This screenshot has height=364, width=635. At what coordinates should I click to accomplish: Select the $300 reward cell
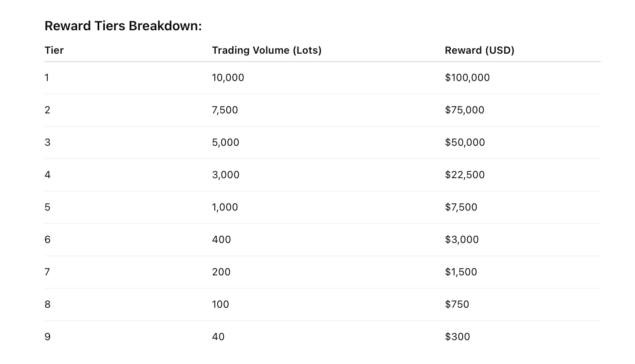coord(457,337)
